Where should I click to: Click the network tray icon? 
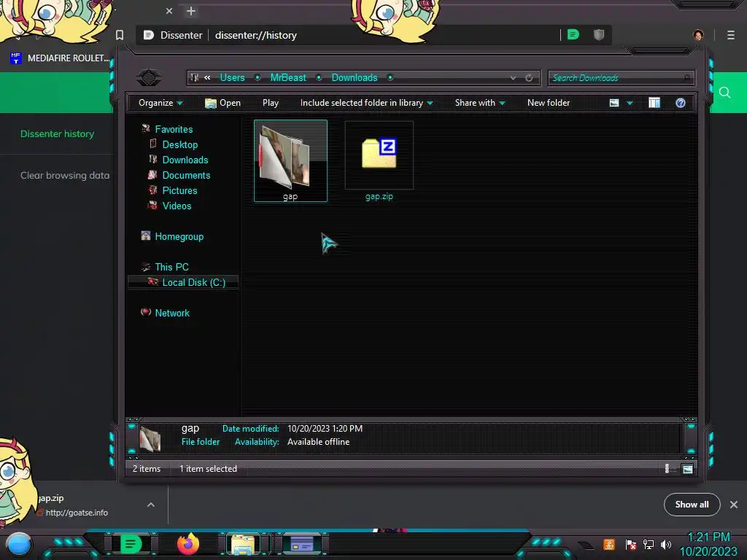[649, 545]
